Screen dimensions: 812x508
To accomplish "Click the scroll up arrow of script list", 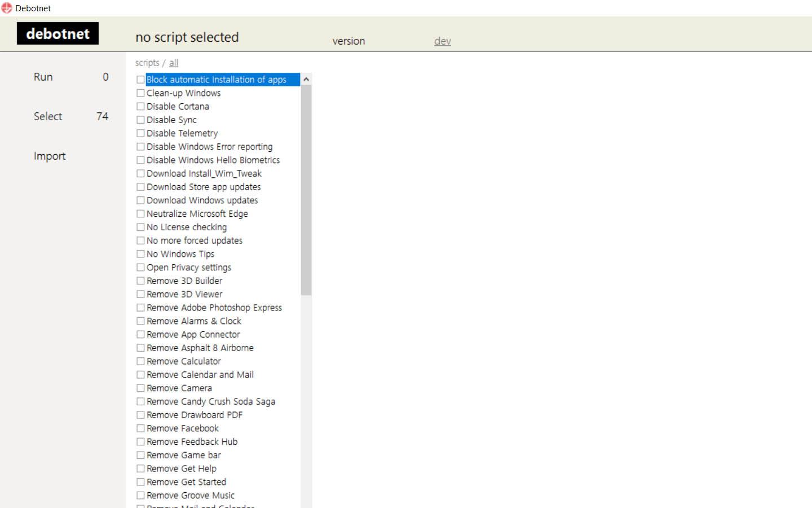I will tap(306, 80).
